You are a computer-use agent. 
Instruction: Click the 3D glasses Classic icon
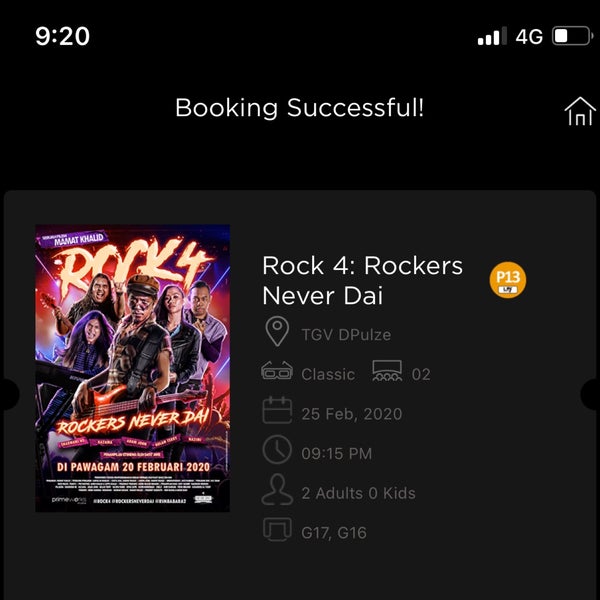point(277,371)
